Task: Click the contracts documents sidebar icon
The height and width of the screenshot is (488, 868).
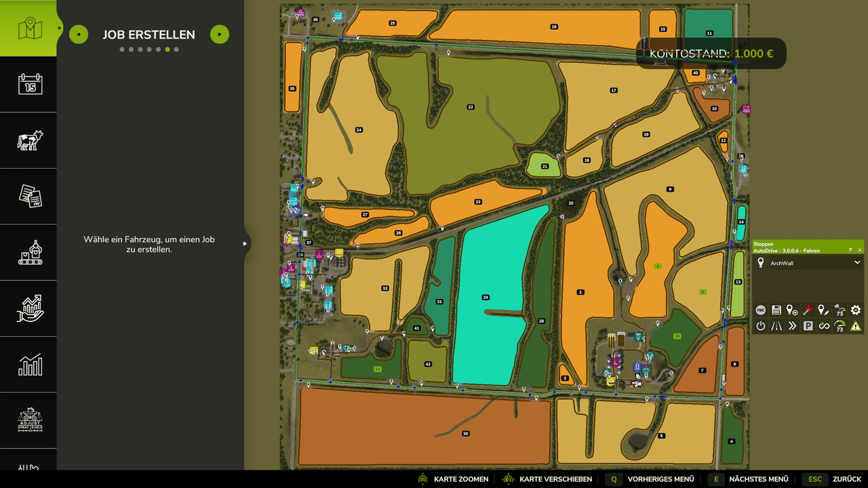Action: [x=30, y=197]
